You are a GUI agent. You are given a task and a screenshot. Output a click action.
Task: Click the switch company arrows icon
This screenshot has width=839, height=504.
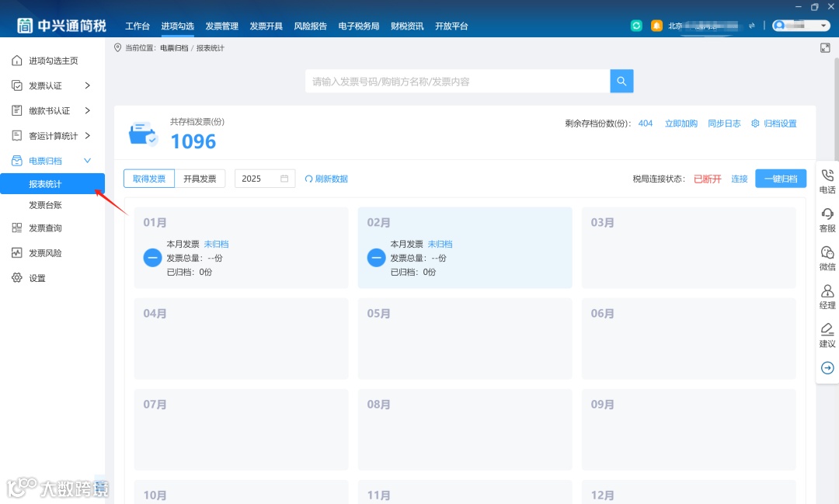point(752,26)
